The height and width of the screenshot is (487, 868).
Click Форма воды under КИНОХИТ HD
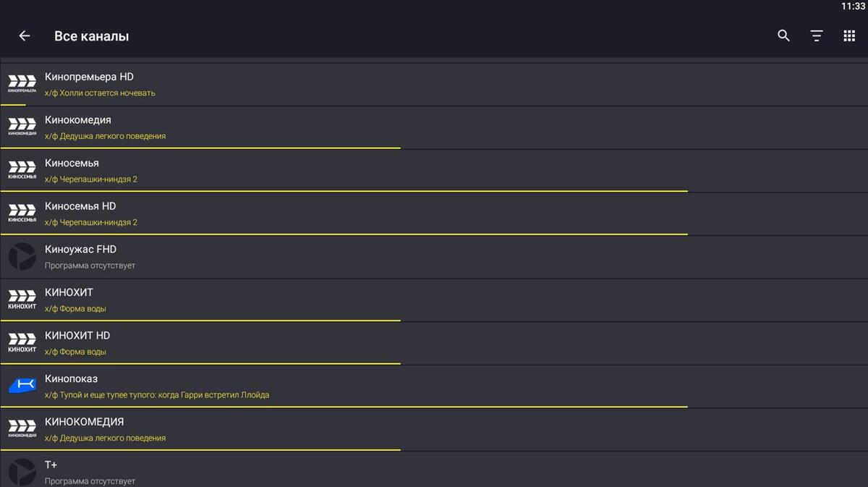75,352
